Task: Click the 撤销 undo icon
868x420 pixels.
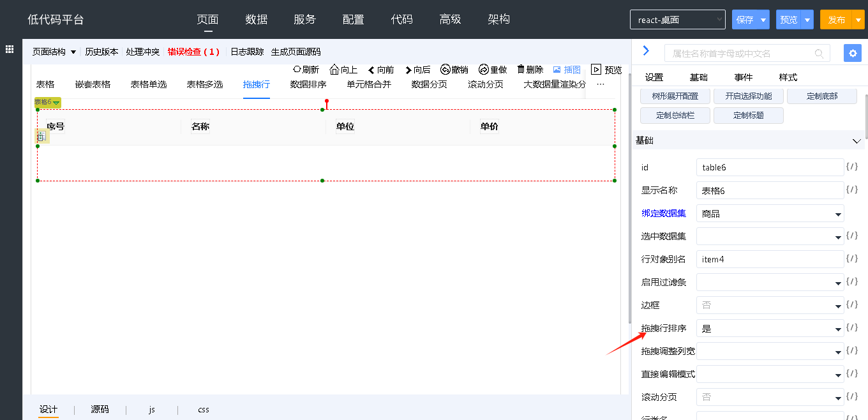Action: tap(445, 70)
